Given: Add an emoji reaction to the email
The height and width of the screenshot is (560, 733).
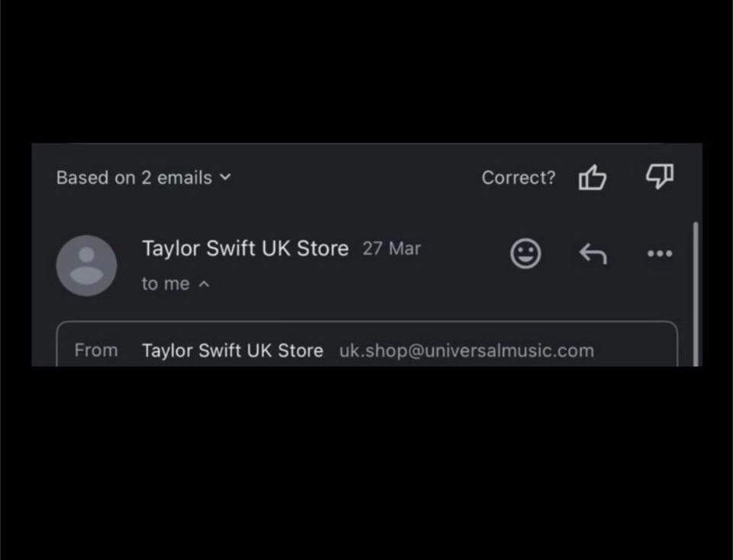Looking at the screenshot, I should coord(525,253).
